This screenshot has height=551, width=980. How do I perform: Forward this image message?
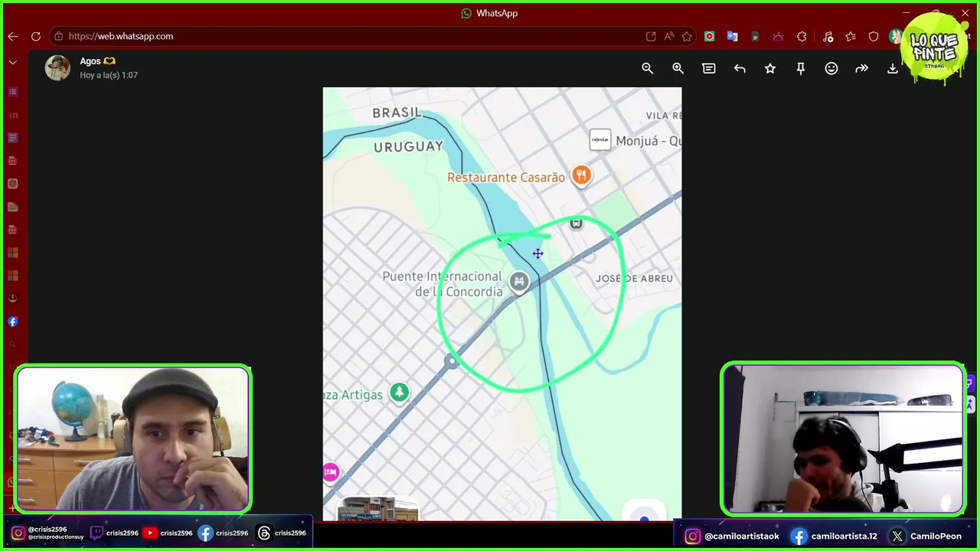click(862, 68)
